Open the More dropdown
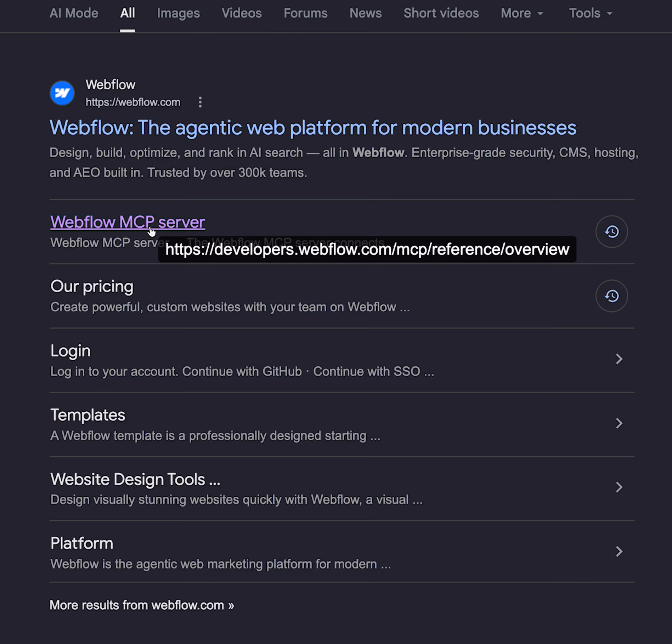The width and height of the screenshot is (672, 644). 522,13
